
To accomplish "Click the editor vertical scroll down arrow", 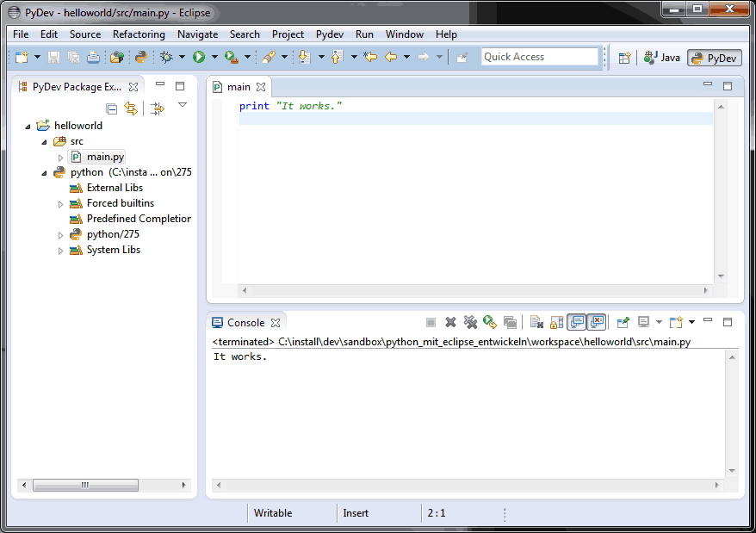I will [x=721, y=276].
